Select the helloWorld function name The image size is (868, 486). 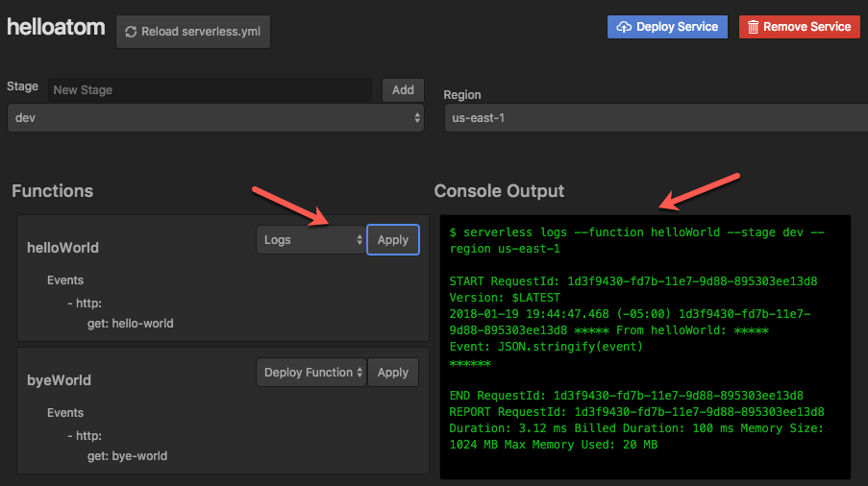(x=63, y=248)
